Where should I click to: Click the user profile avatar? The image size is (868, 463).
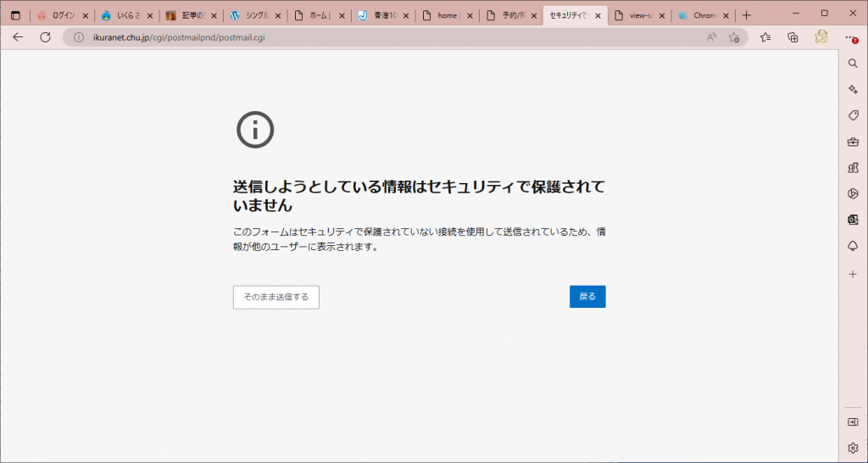pyautogui.click(x=821, y=37)
